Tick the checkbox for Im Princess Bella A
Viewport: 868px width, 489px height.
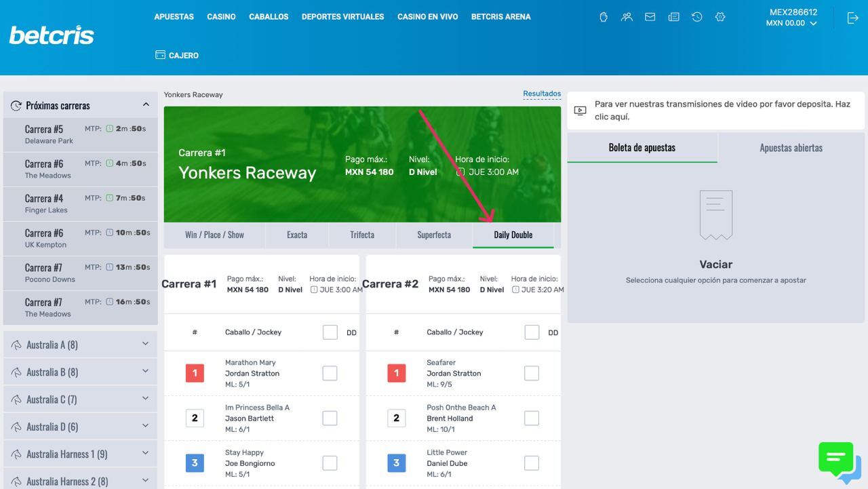330,418
